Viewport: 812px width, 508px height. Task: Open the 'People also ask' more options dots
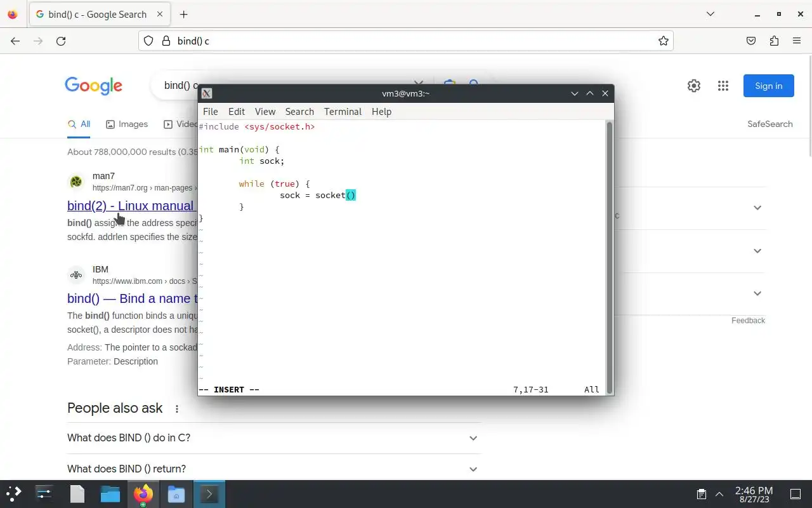177,409
